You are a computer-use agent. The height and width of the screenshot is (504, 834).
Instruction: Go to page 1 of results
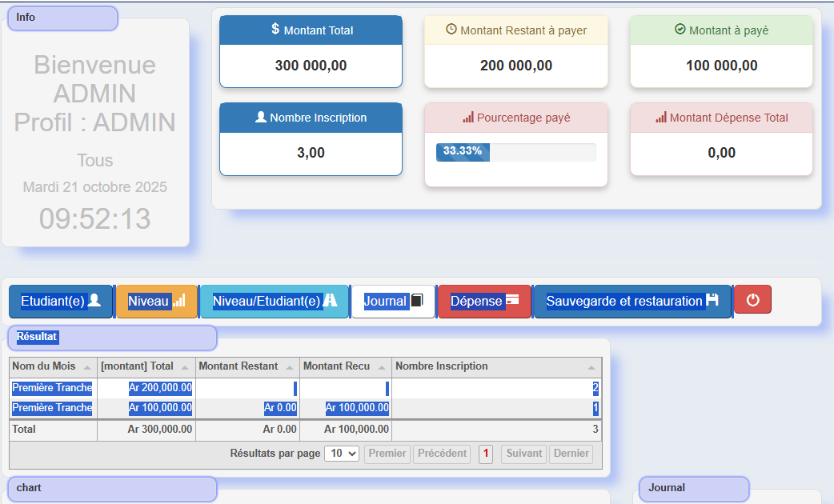click(x=485, y=454)
